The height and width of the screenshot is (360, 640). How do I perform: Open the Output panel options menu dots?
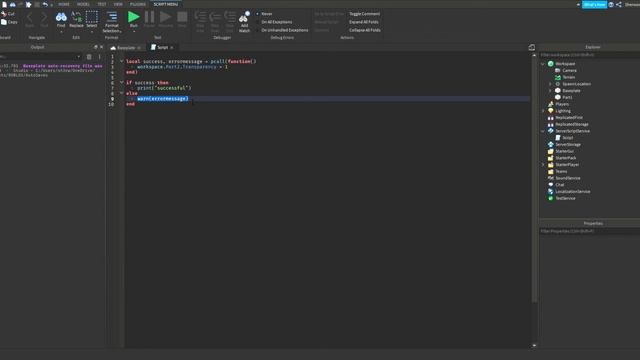pyautogui.click(x=100, y=57)
